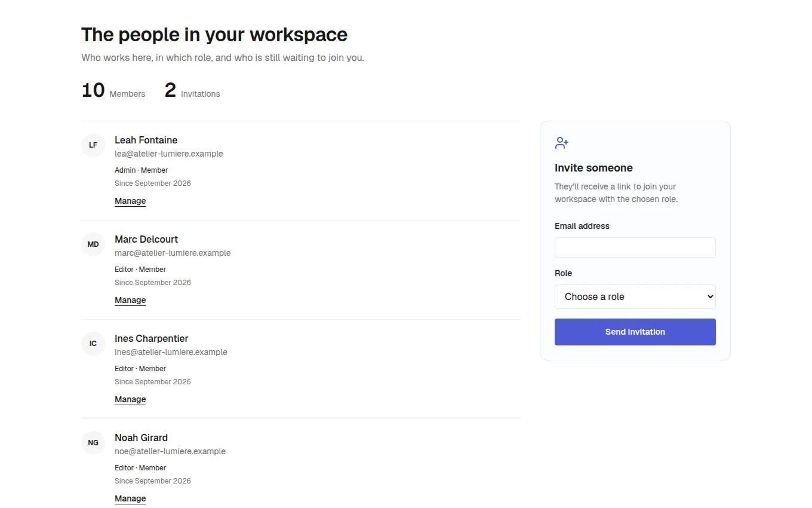Click email lea@atelier-lumiere.example
This screenshot has width=812, height=508.
[x=169, y=154]
